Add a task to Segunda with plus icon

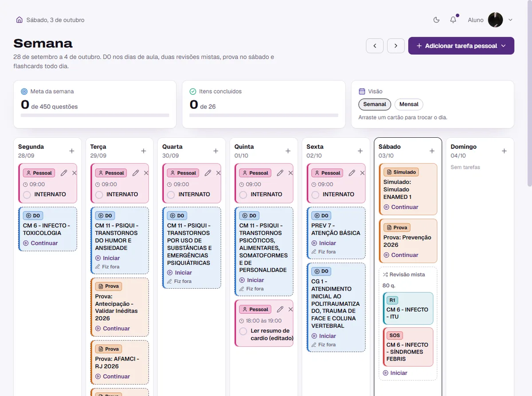coord(72,151)
